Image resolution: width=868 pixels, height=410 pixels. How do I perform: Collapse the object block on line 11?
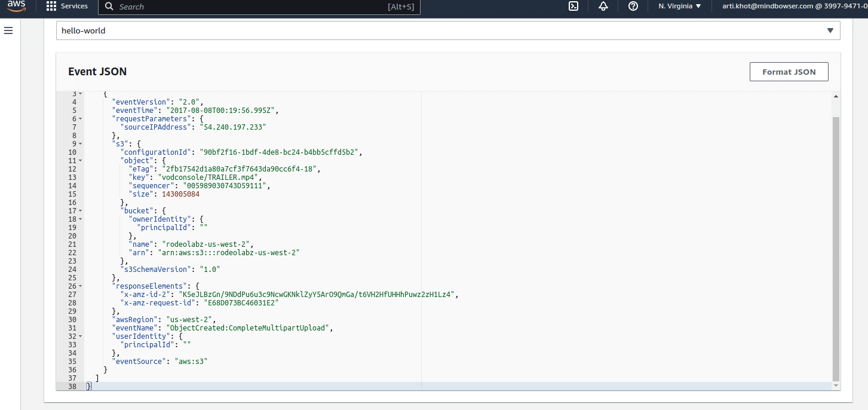point(81,161)
